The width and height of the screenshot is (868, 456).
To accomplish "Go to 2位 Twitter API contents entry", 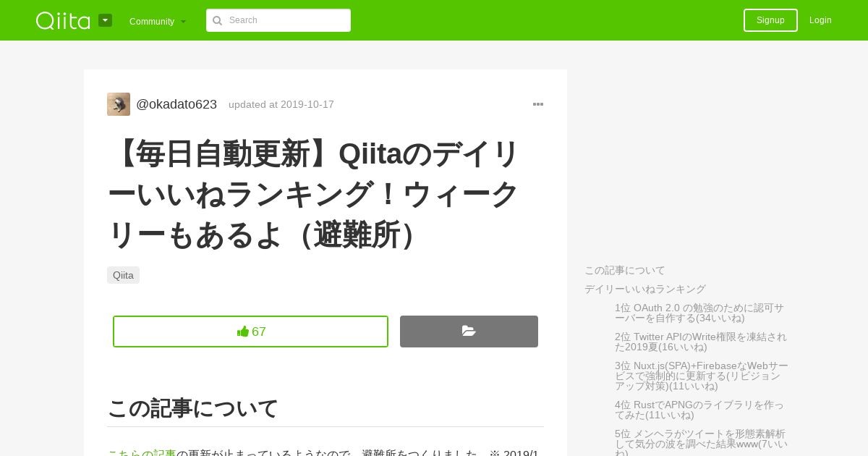I will pyautogui.click(x=701, y=342).
